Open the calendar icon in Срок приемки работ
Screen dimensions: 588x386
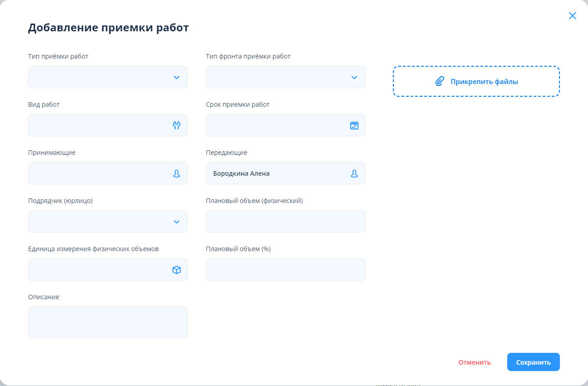(354, 125)
